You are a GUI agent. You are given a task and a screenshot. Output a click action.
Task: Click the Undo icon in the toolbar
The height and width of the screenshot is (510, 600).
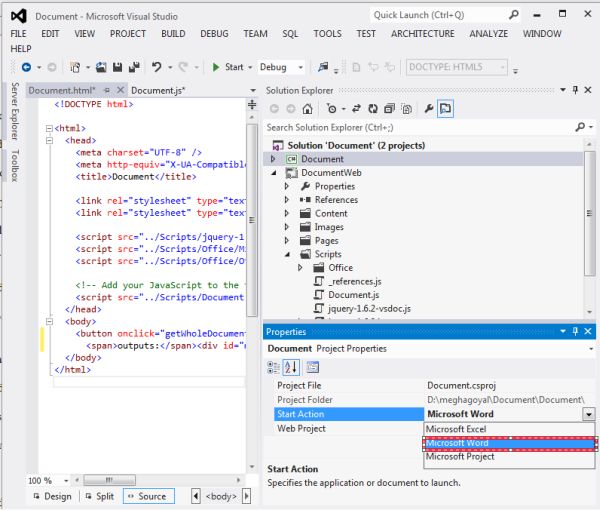158,67
